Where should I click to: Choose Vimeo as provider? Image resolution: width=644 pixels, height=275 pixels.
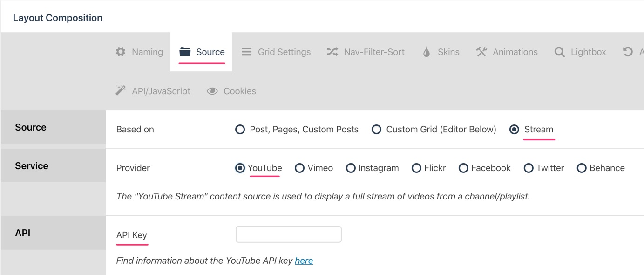click(299, 168)
